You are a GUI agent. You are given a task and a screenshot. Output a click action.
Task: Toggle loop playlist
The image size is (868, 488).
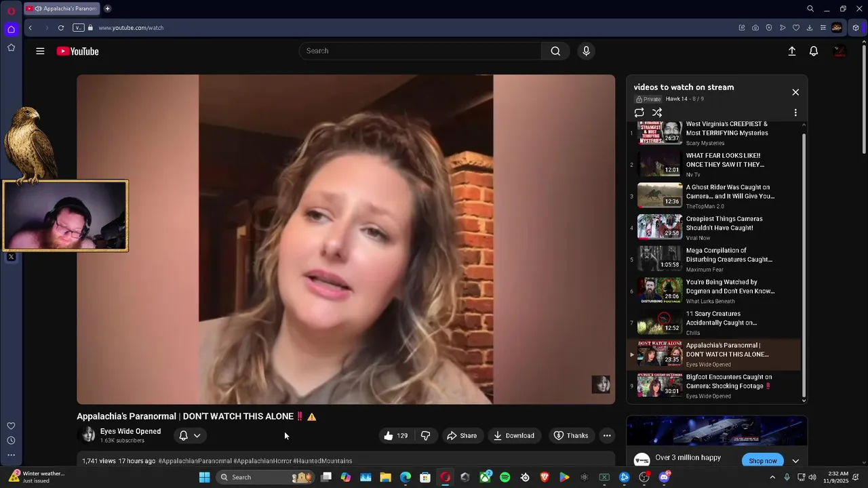(x=639, y=113)
